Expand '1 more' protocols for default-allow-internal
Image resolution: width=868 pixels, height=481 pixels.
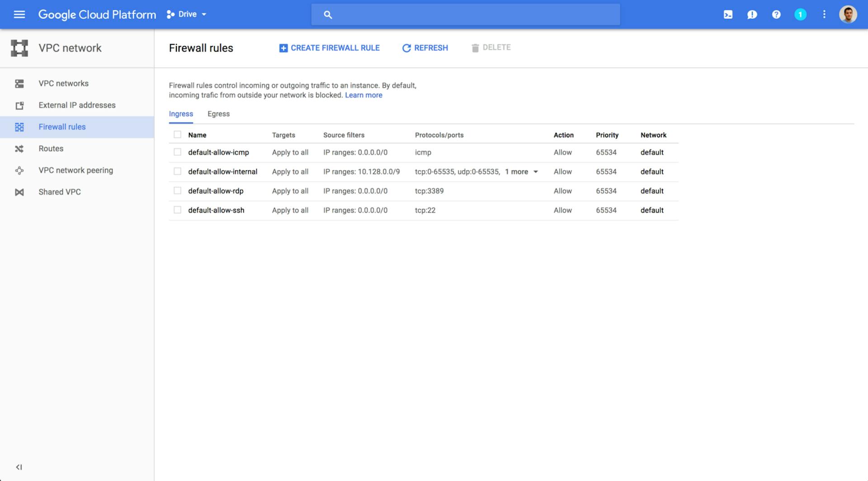coord(521,172)
